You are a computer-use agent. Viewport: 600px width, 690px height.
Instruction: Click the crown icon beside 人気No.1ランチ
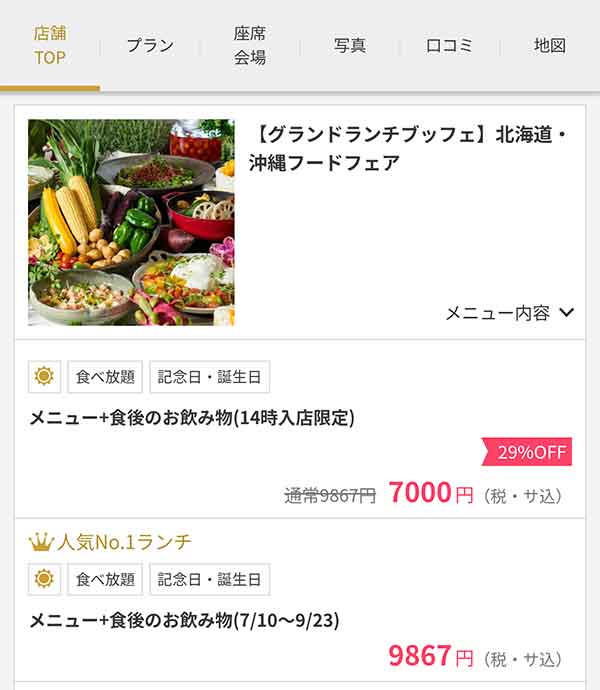[41, 542]
